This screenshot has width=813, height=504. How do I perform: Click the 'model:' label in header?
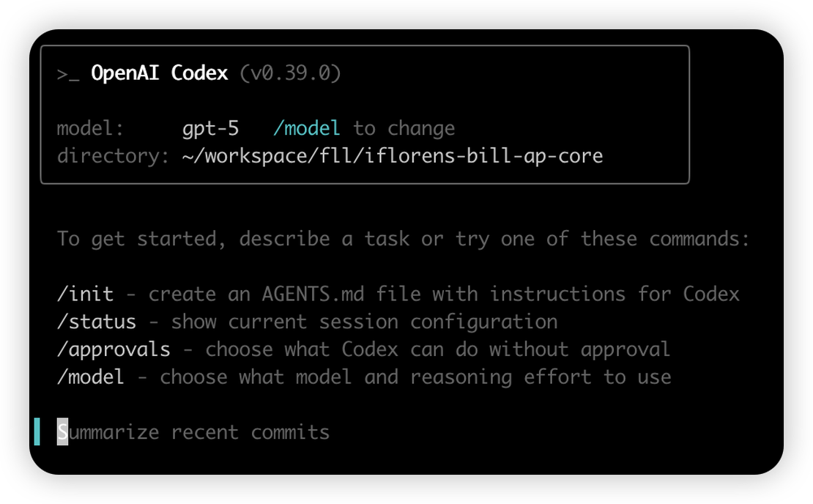coord(90,129)
